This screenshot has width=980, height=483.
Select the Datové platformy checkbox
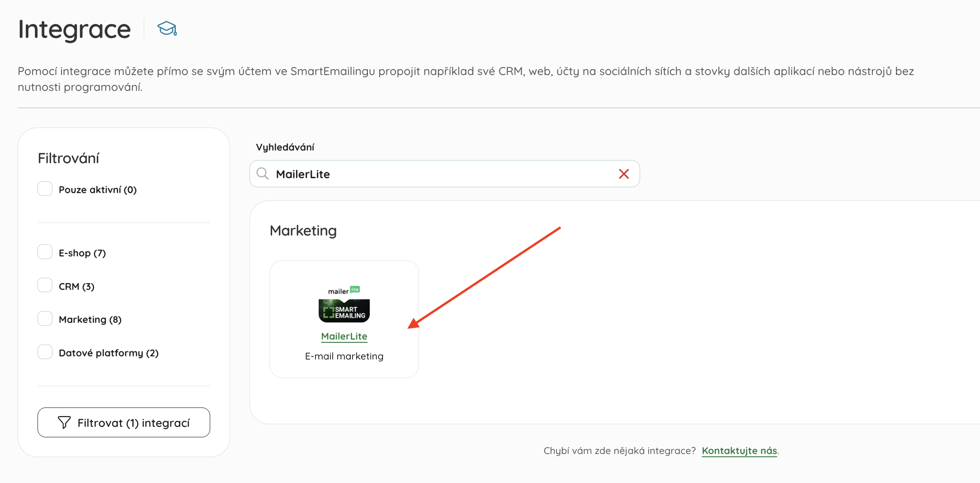[x=45, y=352]
